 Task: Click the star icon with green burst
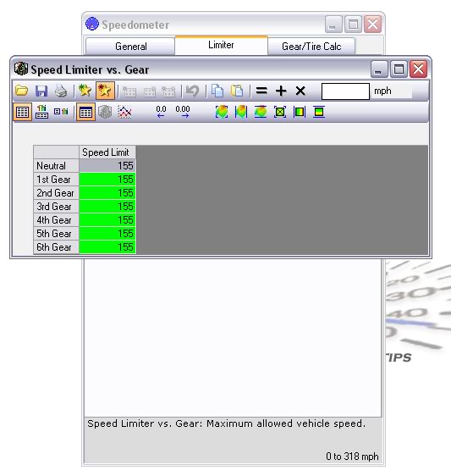click(85, 91)
